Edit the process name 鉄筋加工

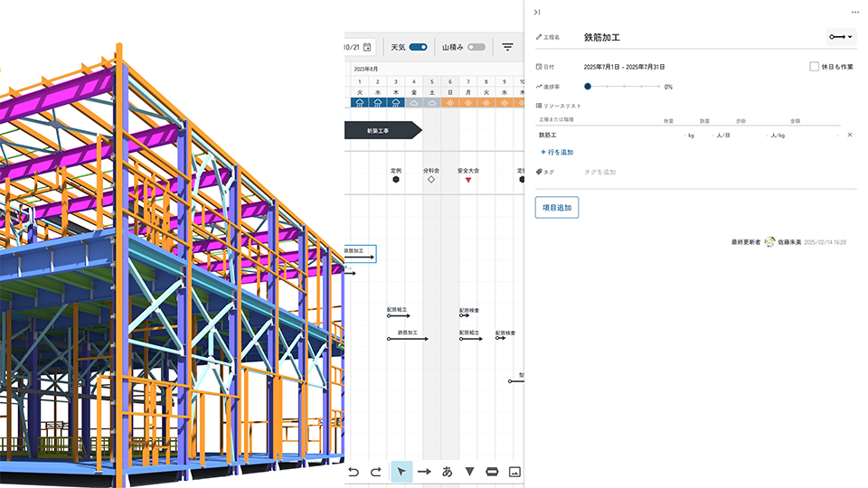point(602,37)
